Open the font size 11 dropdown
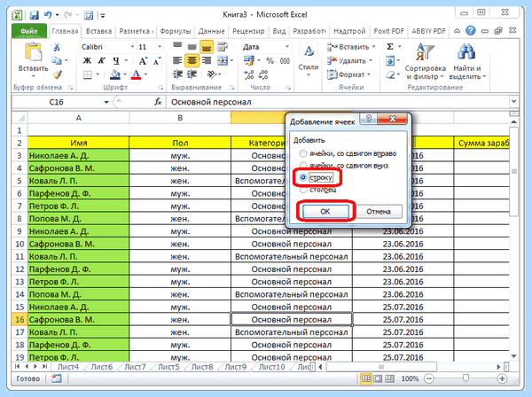This screenshot has height=397, width=532. [x=159, y=47]
